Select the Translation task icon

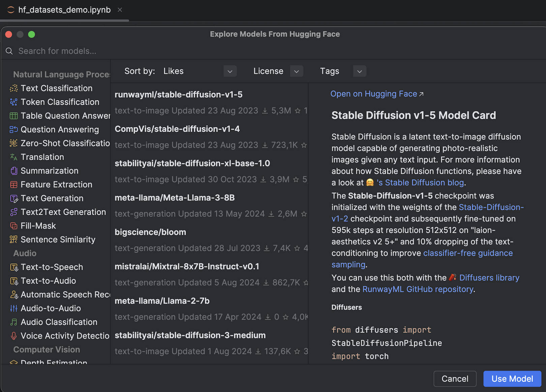point(13,157)
